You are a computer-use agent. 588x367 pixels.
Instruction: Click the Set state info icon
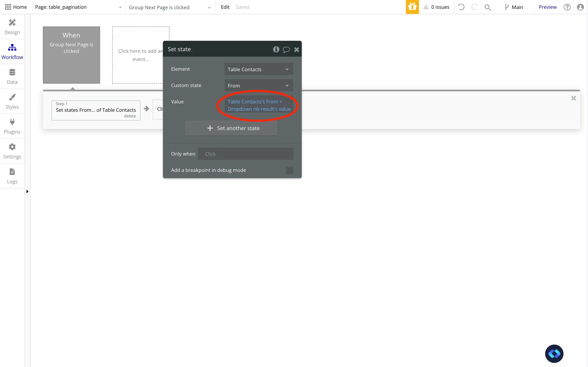tap(276, 49)
